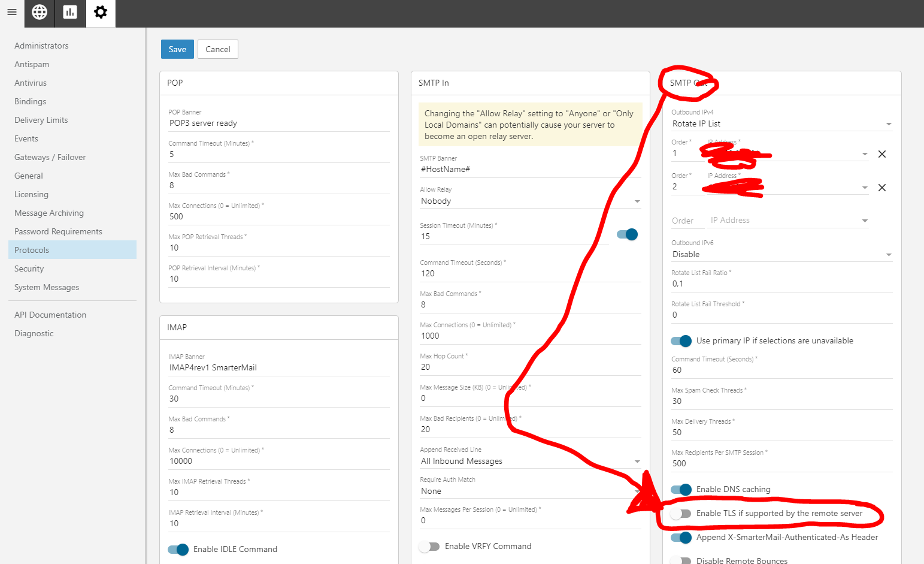The height and width of the screenshot is (564, 924).
Task: Expand the Outbound IPv4 dropdown
Action: pyautogui.click(x=781, y=124)
